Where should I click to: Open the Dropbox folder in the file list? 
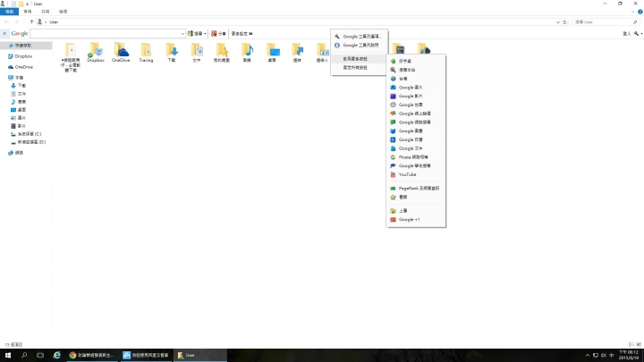click(x=96, y=52)
